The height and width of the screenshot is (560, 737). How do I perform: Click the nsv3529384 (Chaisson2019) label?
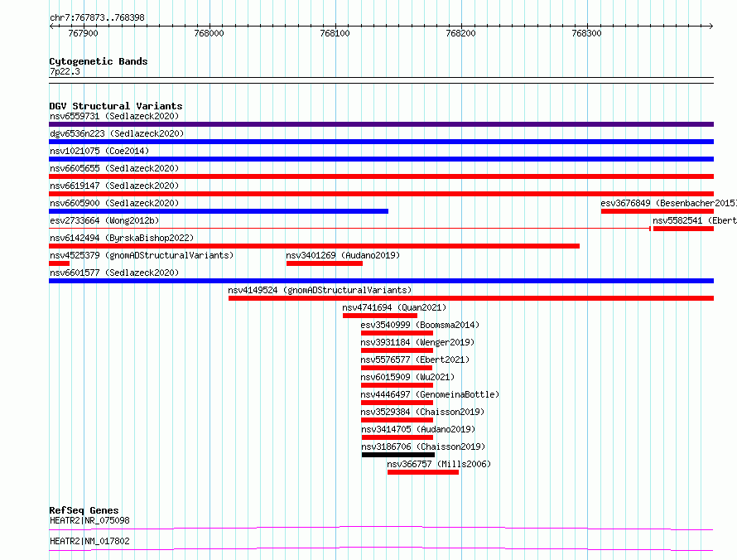pyautogui.click(x=422, y=412)
